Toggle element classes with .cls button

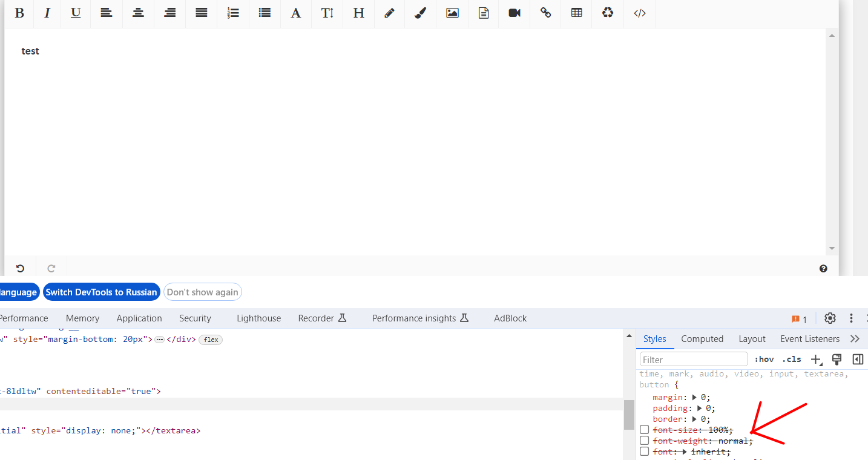tap(791, 360)
